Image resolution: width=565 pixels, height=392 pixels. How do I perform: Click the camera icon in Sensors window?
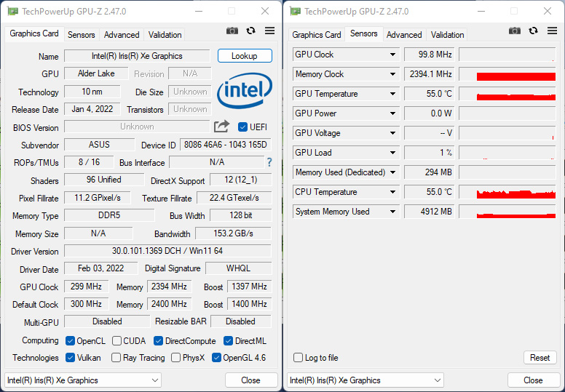[515, 31]
